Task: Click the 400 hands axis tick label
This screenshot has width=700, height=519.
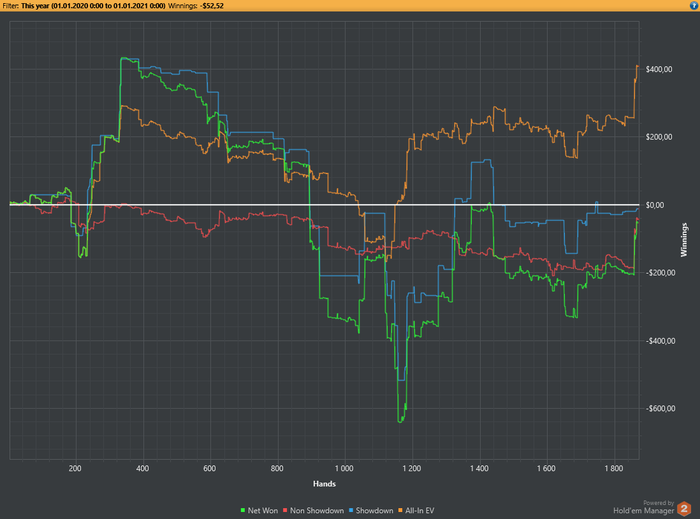Action: click(142, 468)
